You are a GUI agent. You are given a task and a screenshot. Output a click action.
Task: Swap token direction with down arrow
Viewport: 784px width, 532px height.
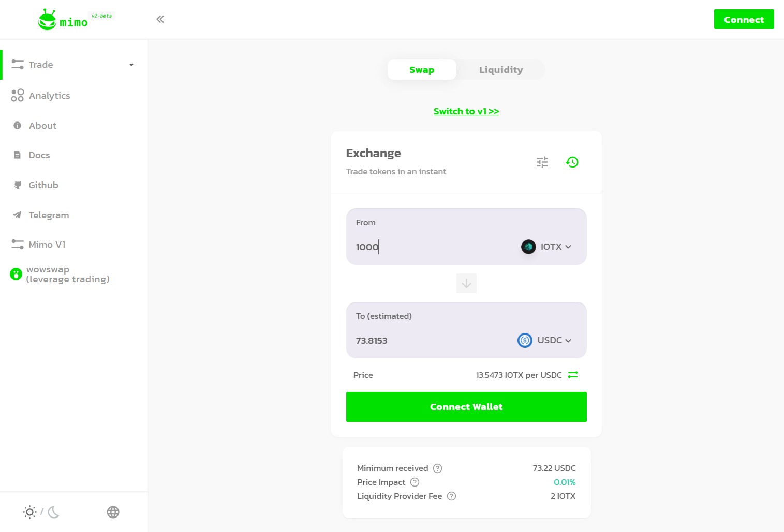click(x=466, y=283)
